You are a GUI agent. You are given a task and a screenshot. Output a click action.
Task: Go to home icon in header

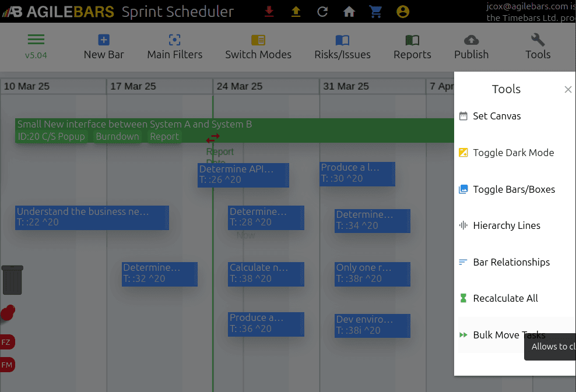(349, 12)
